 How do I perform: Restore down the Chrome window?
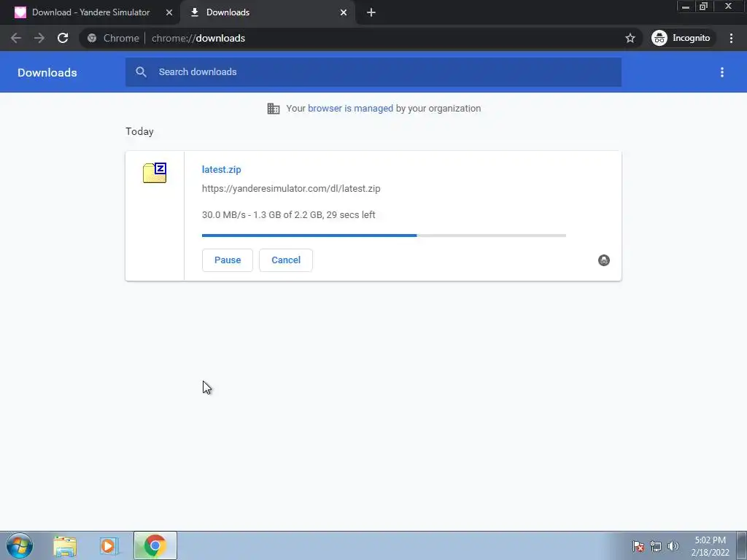pos(703,7)
